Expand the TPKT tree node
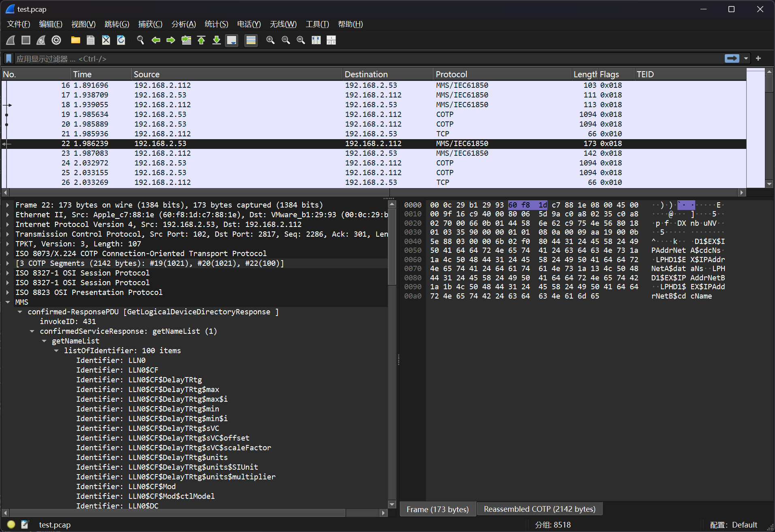 (x=8, y=244)
